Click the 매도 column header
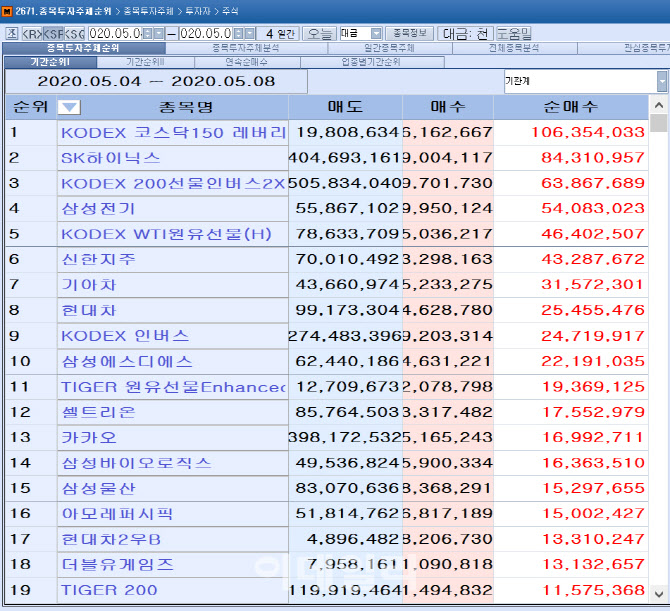Screen dimensions: 670x611 coord(345,107)
